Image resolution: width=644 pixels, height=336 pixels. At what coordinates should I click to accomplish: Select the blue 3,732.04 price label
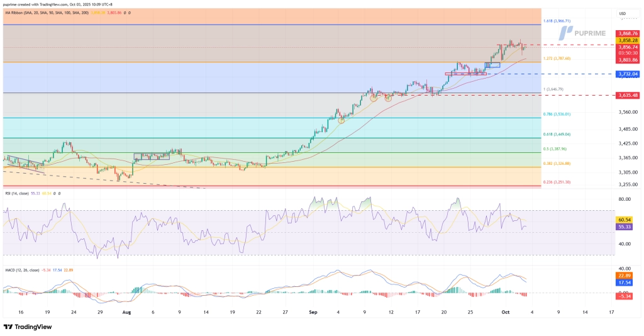coord(628,74)
